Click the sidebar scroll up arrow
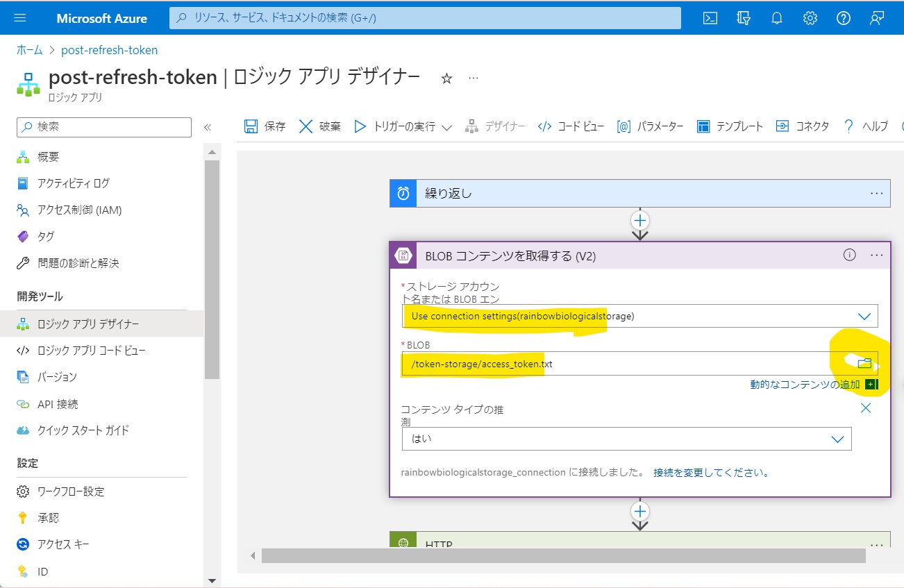This screenshot has height=588, width=904. pos(212,152)
